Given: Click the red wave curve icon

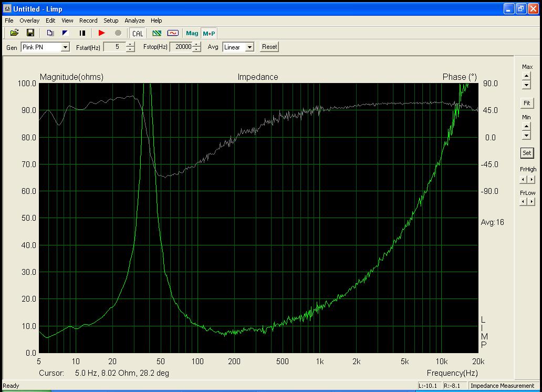Looking at the screenshot, I should [x=173, y=33].
